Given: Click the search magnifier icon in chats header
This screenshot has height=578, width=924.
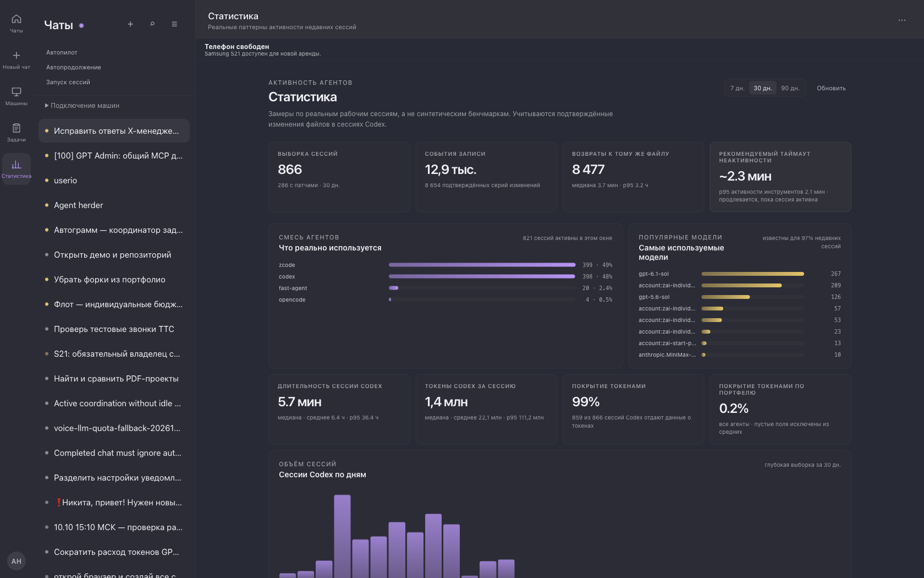Looking at the screenshot, I should 152,24.
